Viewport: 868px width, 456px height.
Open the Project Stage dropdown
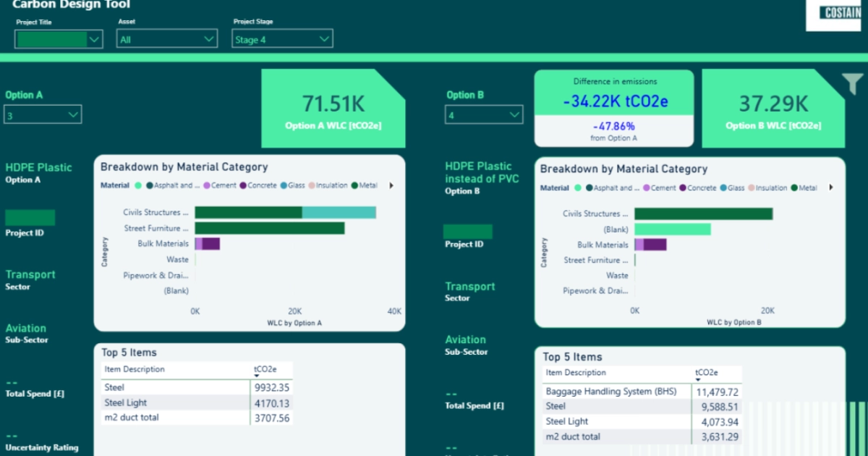pos(324,38)
